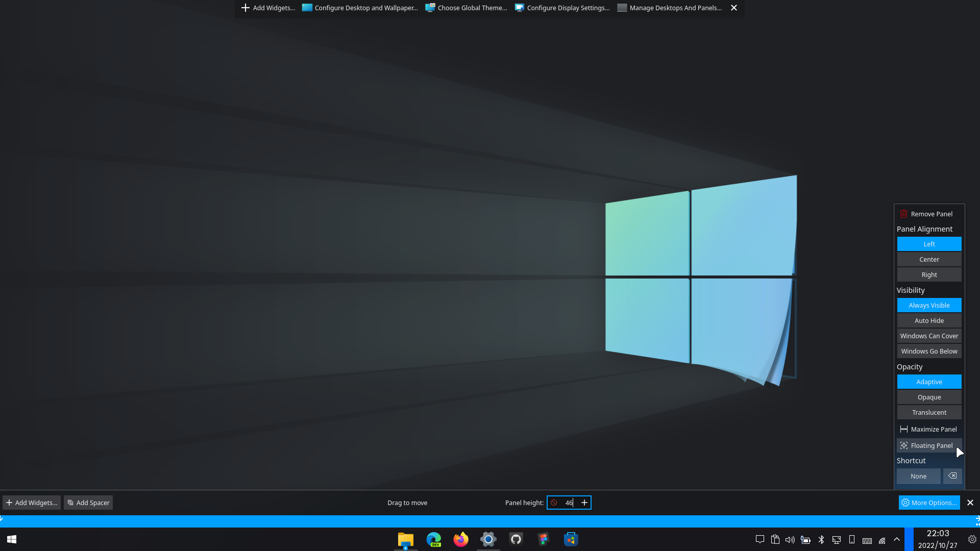Open More Options menu
Screen dimensions: 980x551
click(x=929, y=503)
